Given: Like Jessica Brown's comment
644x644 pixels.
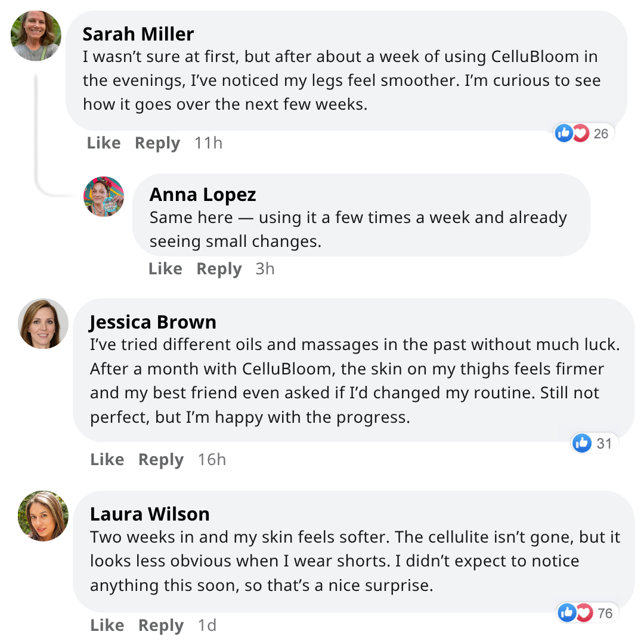Looking at the screenshot, I should point(107,460).
